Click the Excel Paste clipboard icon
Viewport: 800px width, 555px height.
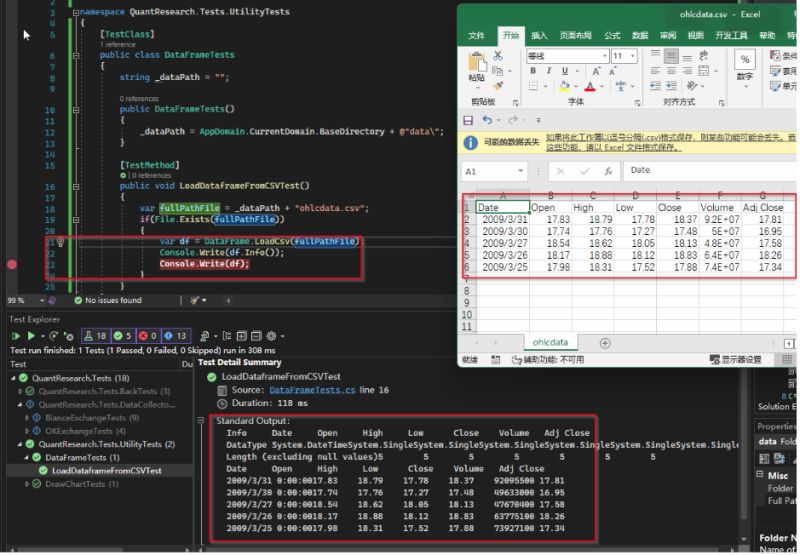click(477, 62)
